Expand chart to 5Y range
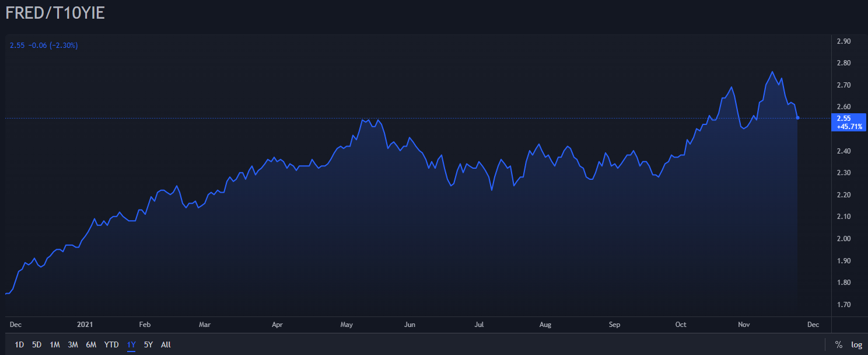 click(x=148, y=344)
